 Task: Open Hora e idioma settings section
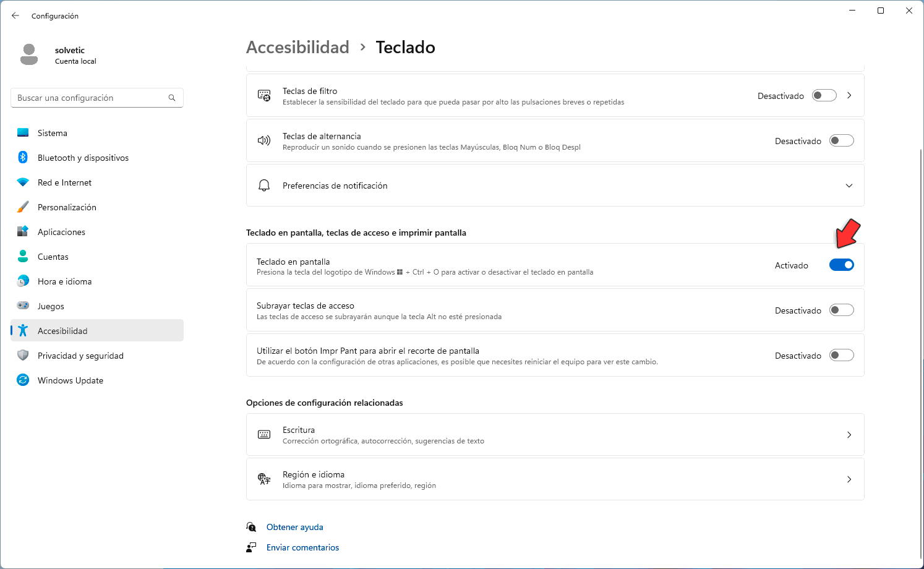tap(64, 281)
